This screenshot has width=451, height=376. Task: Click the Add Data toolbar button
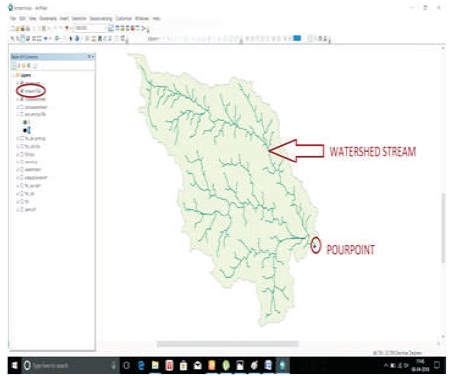pos(67,28)
